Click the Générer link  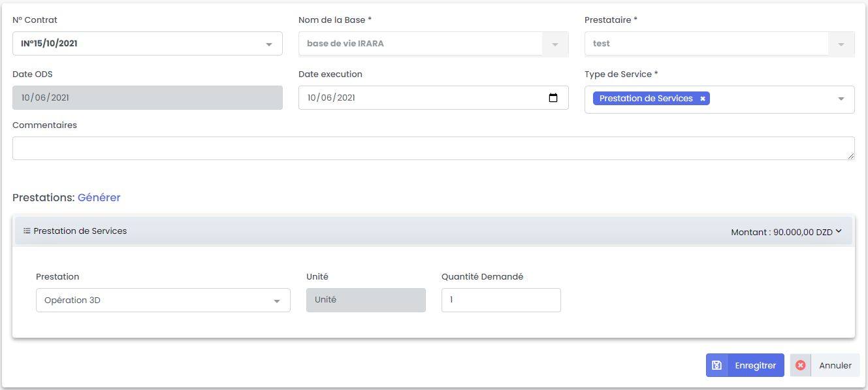pos(99,197)
